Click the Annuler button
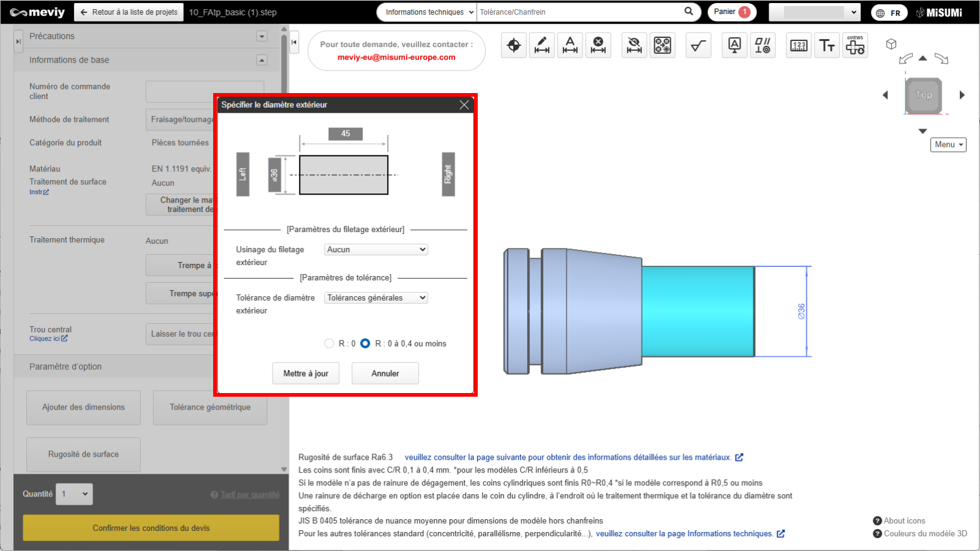The width and height of the screenshot is (980, 551). (385, 373)
